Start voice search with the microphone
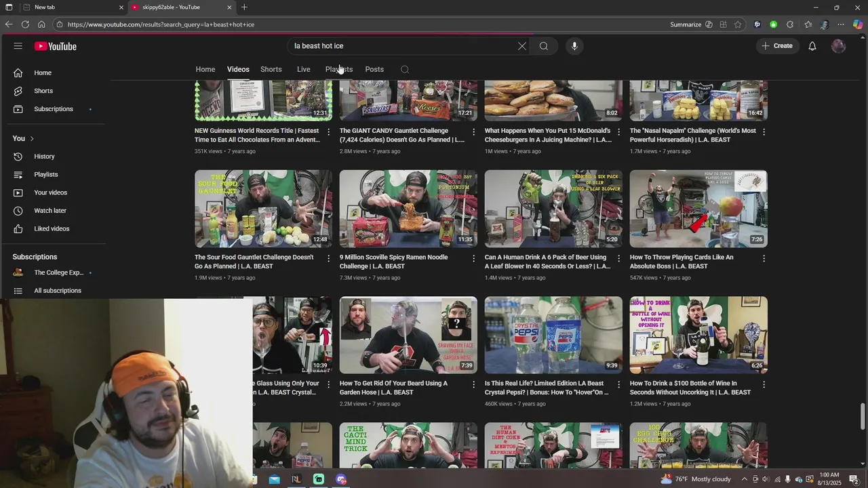The height and width of the screenshot is (488, 868). click(574, 46)
